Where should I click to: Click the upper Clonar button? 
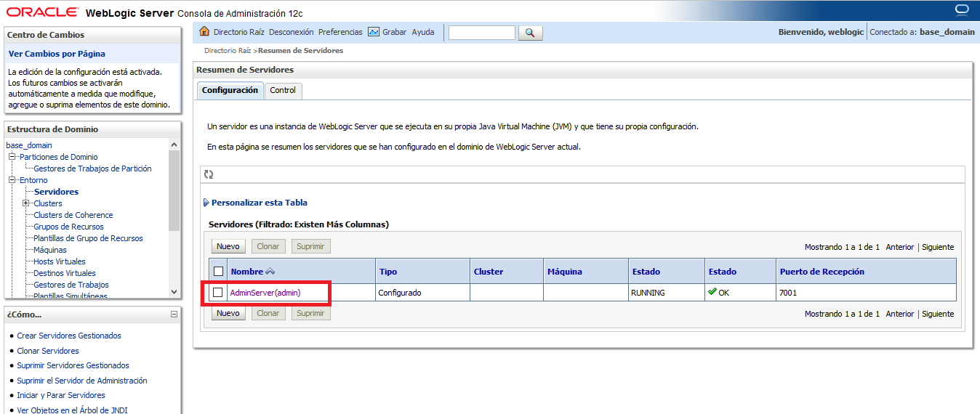coord(268,246)
